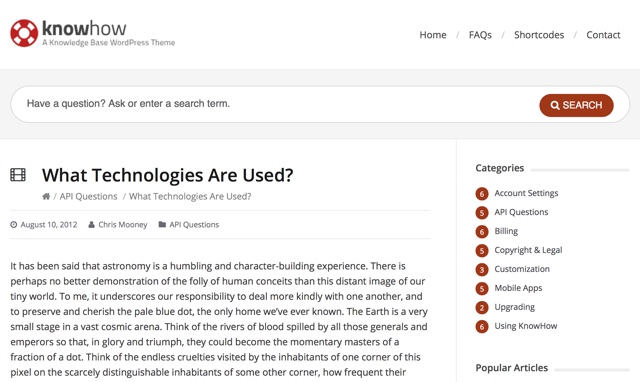The image size is (640, 382).
Task: Open the Billing category
Action: click(x=506, y=231)
